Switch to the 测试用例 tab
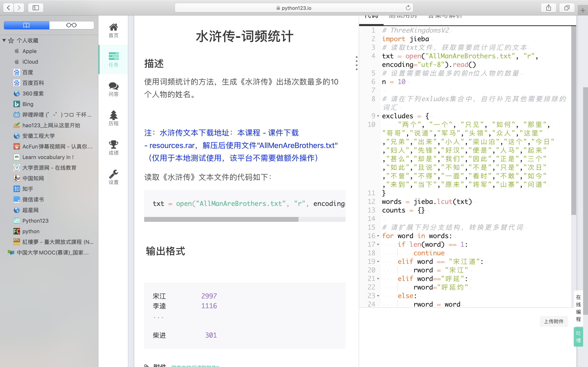588x367 pixels. (402, 17)
